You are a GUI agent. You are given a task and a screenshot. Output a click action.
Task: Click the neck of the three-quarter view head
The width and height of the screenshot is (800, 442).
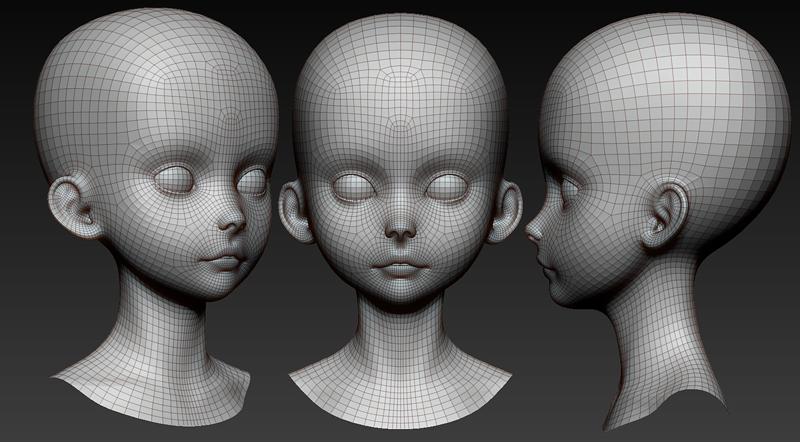point(160,330)
